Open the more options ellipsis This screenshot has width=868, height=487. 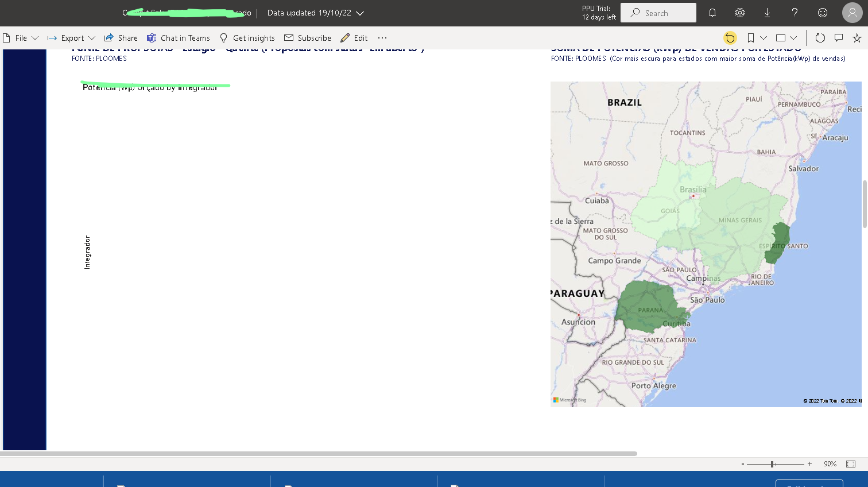[x=382, y=38]
